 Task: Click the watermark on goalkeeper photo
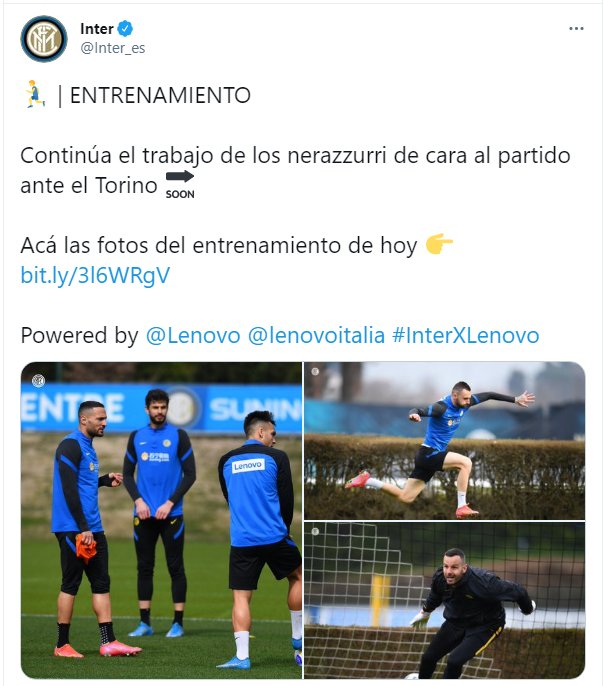(315, 532)
